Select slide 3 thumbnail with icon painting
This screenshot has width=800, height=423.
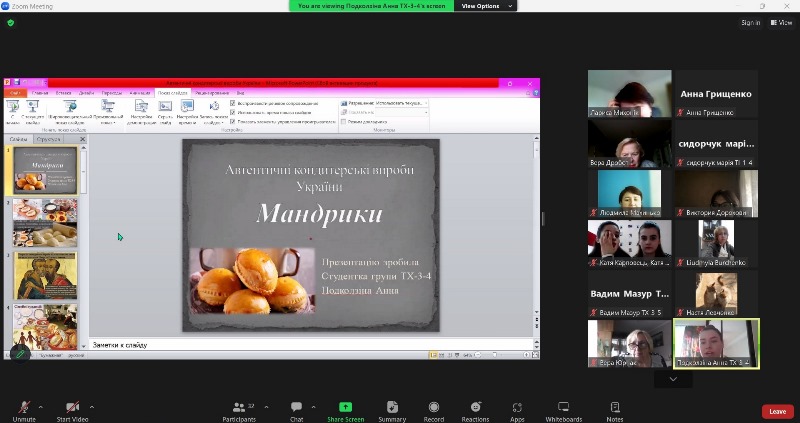click(45, 276)
